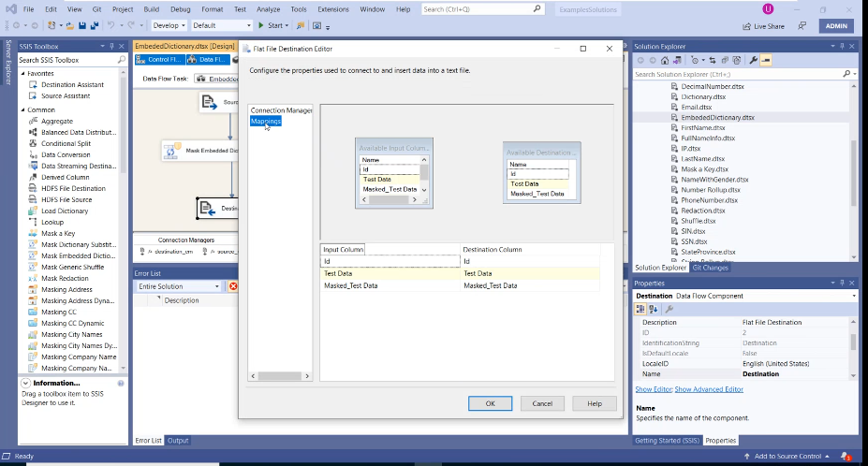Open the Extensions menu
The image size is (868, 466).
coord(333,9)
